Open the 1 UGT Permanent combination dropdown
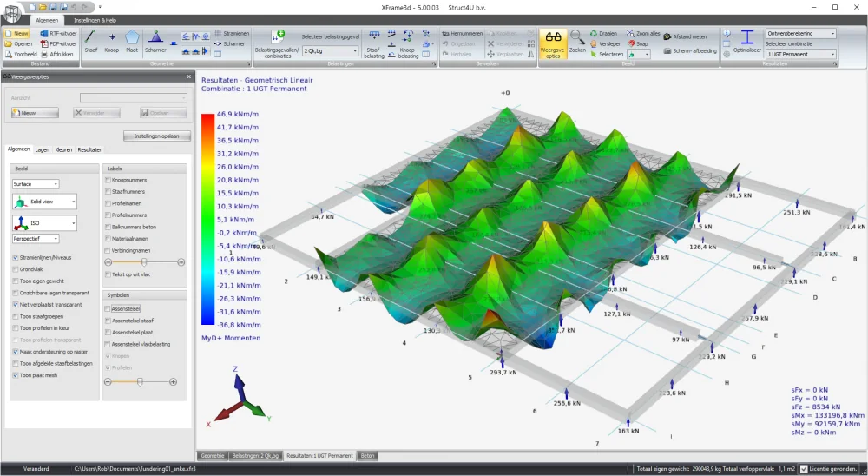 [x=800, y=55]
